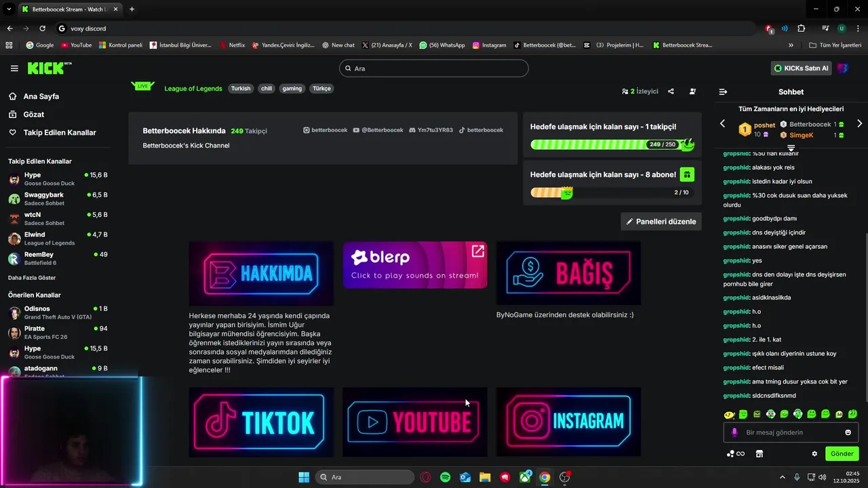
Task: Click the Windows Start button
Action: point(304,477)
